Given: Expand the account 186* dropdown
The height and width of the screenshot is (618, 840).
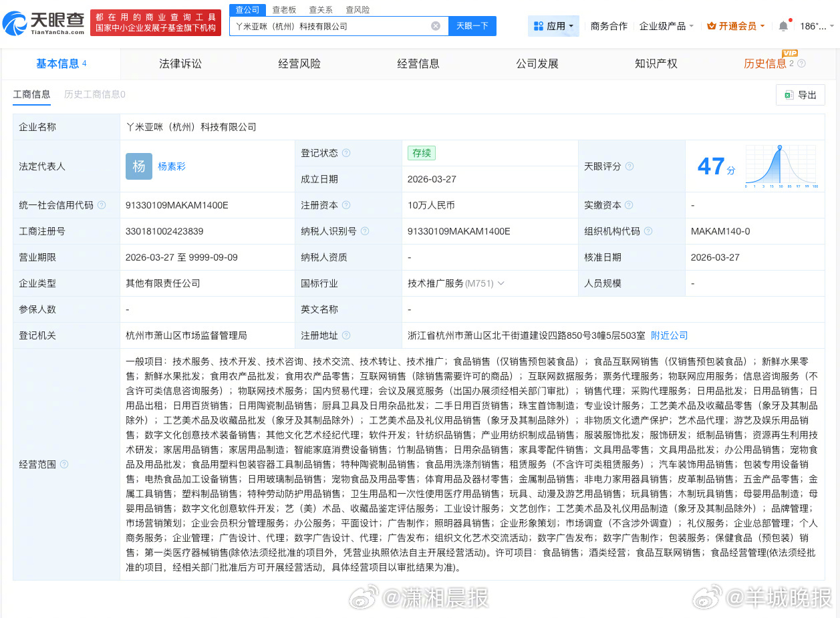Looking at the screenshot, I should (x=817, y=26).
